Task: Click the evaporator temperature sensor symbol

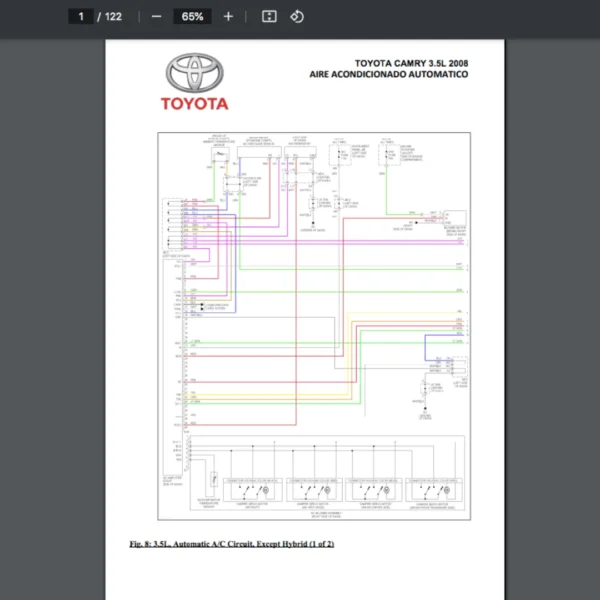Action: click(213, 479)
